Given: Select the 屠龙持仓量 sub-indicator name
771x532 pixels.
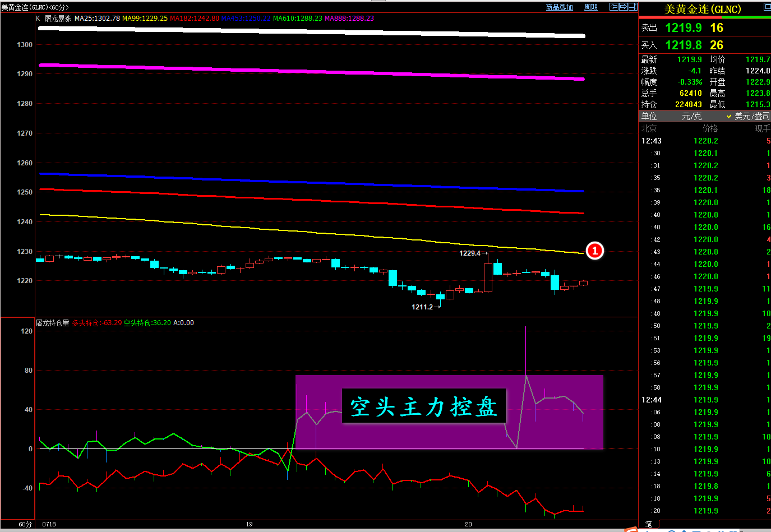Looking at the screenshot, I should (53, 323).
